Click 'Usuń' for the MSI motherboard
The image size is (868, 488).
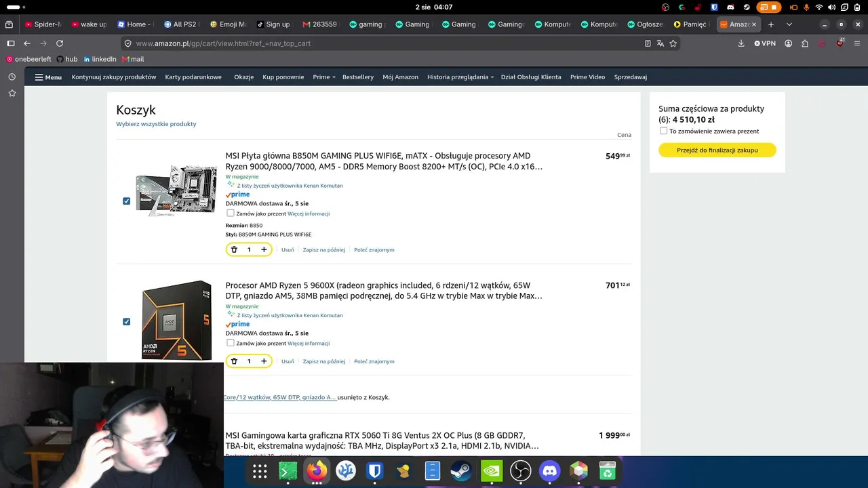click(x=288, y=250)
